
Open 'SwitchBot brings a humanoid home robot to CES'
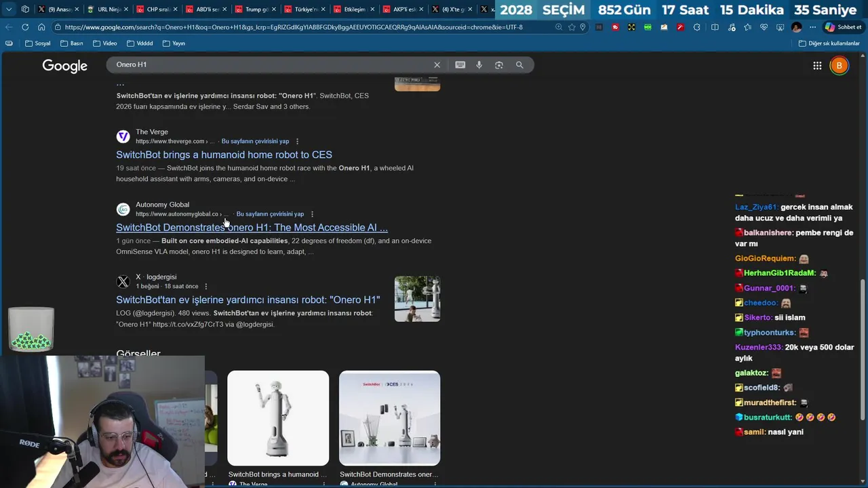[x=224, y=155]
